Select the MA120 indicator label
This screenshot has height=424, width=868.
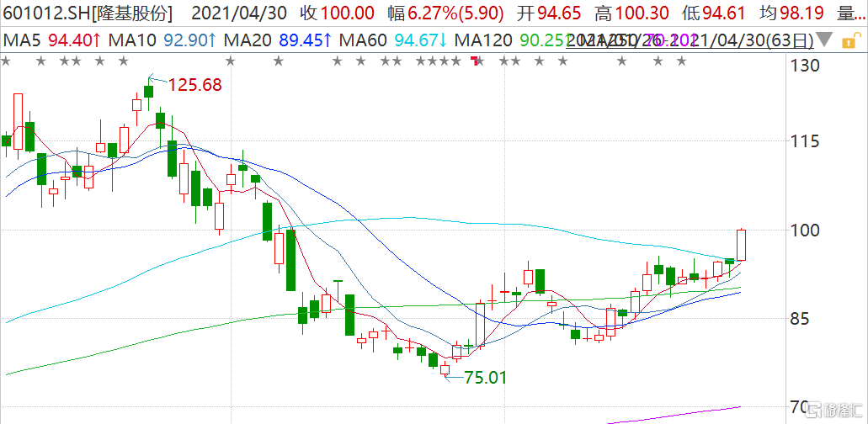click(x=512, y=40)
